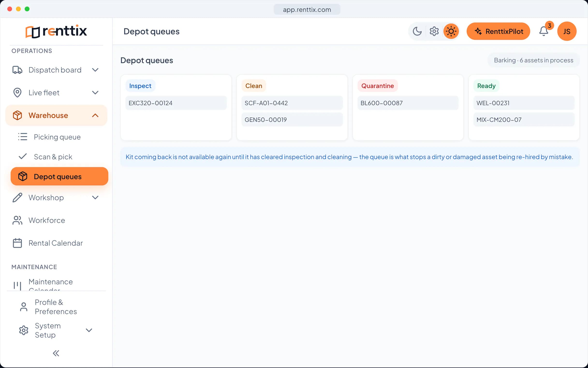Select ready asset WEL-00231
This screenshot has width=588, height=368.
[524, 103]
